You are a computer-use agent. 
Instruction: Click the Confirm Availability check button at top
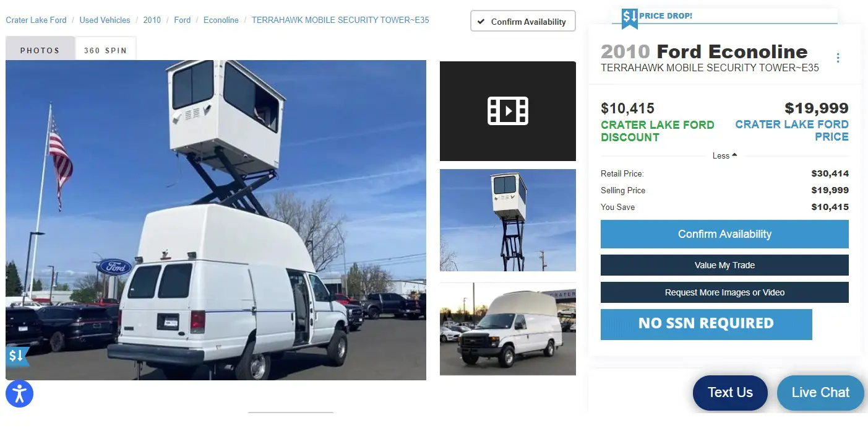coord(523,21)
